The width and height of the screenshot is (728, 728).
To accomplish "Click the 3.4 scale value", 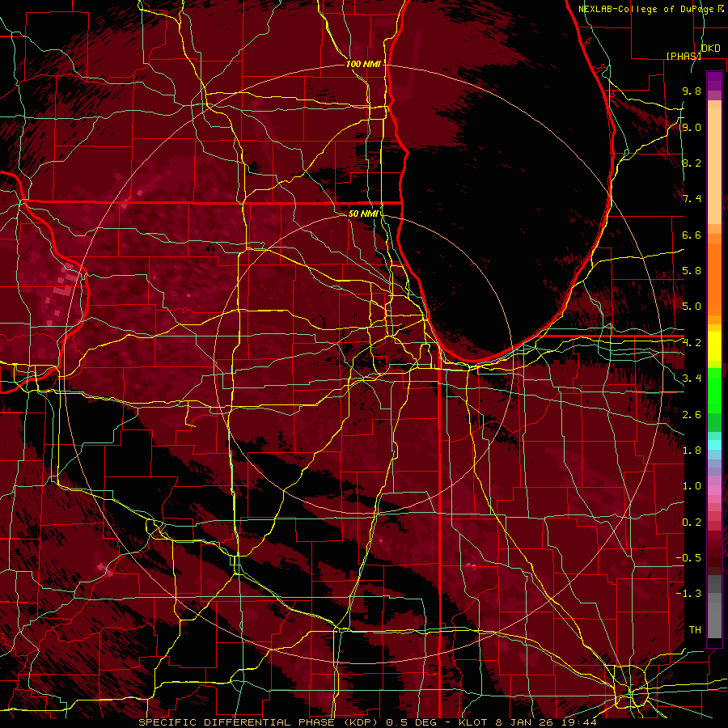I will click(x=692, y=379).
